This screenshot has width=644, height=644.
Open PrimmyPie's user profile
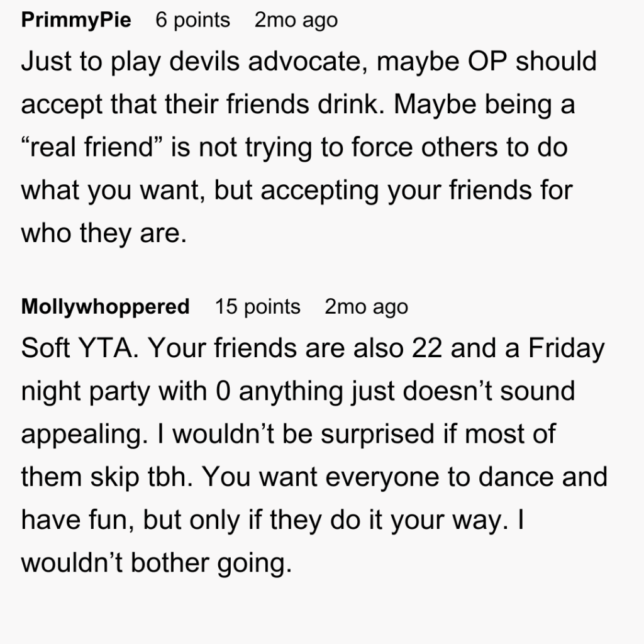pyautogui.click(x=76, y=20)
